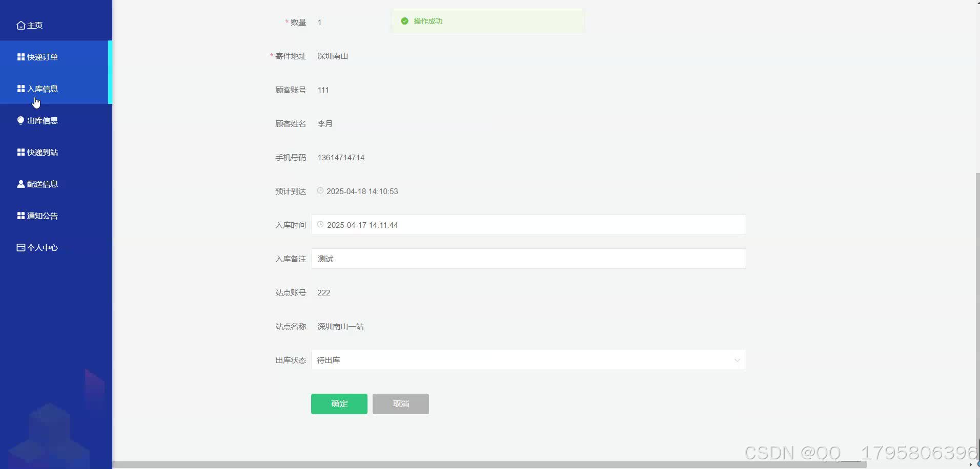Click the 出库信息 location icon
Viewport: 980px width, 469px height.
20,120
